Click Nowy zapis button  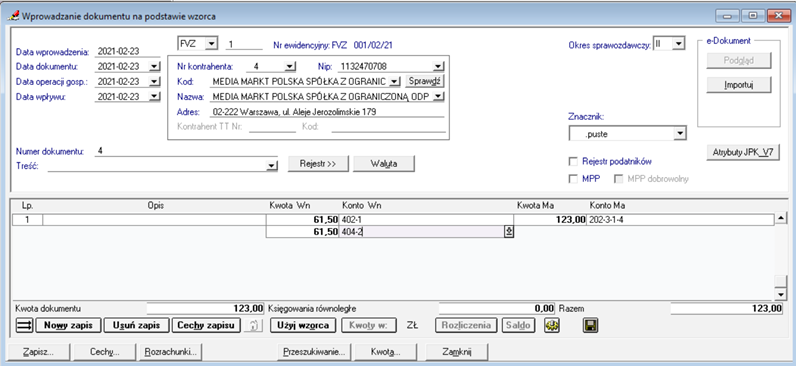(x=69, y=325)
